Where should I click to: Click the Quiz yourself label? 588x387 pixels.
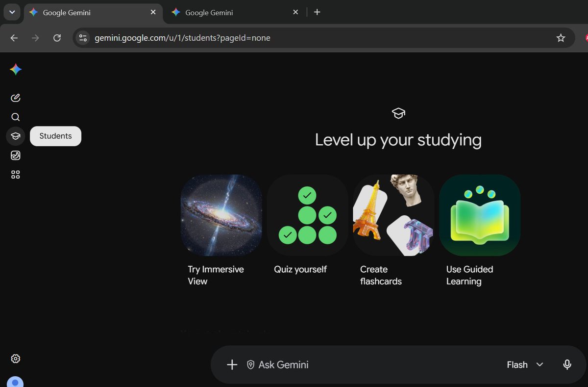(x=300, y=269)
